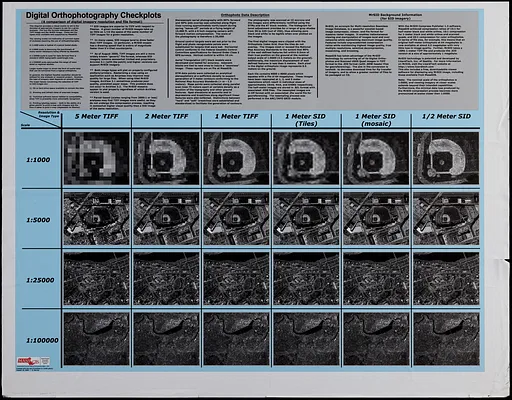Click the 5 Meter TIFF column header
The width and height of the screenshot is (512, 400).
(x=97, y=116)
